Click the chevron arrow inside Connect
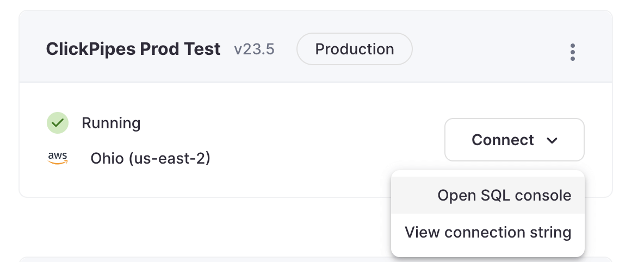The height and width of the screenshot is (262, 644). click(x=552, y=141)
